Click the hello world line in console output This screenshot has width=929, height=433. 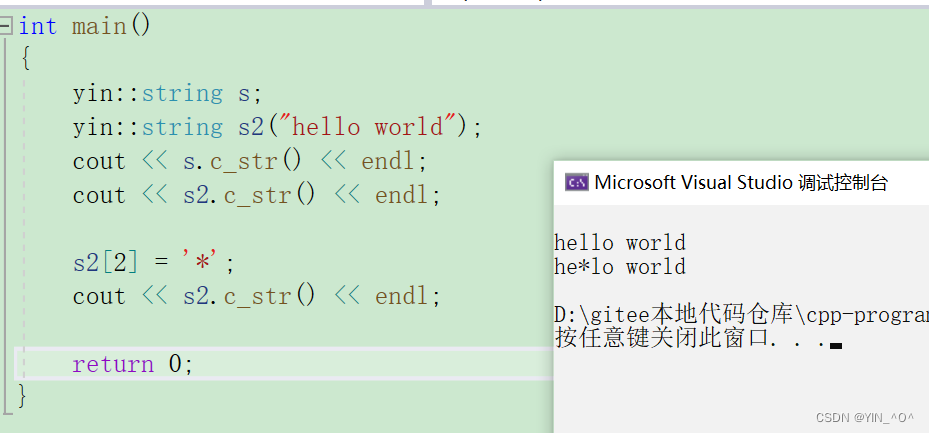pyautogui.click(x=620, y=243)
